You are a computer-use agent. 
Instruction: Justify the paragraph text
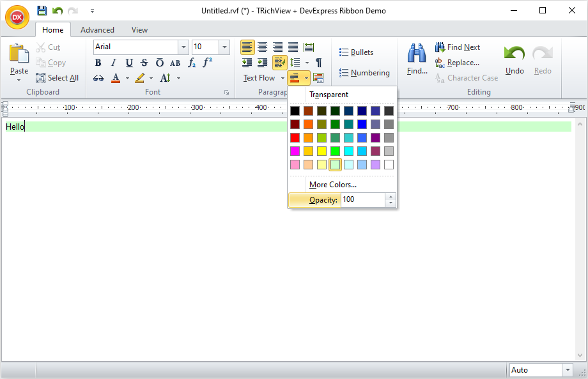pyautogui.click(x=293, y=47)
